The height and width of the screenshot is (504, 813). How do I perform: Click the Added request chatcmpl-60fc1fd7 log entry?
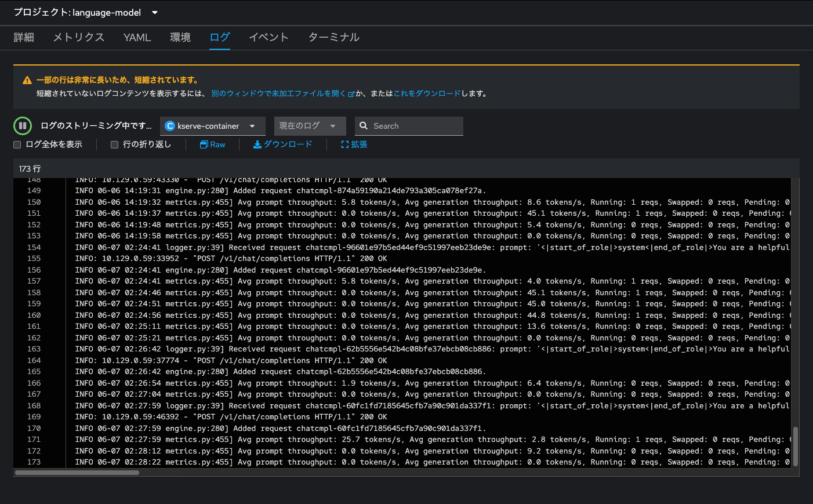click(x=281, y=429)
